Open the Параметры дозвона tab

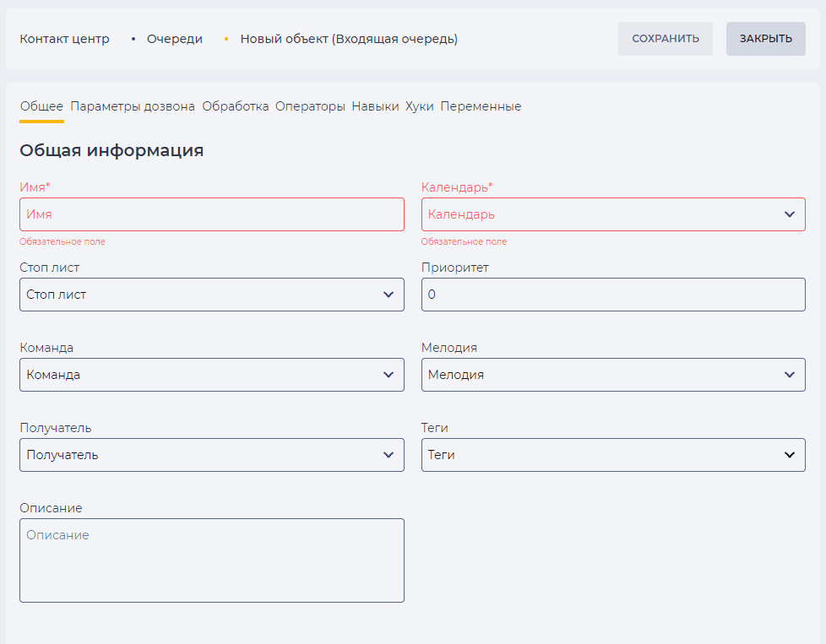tap(133, 106)
